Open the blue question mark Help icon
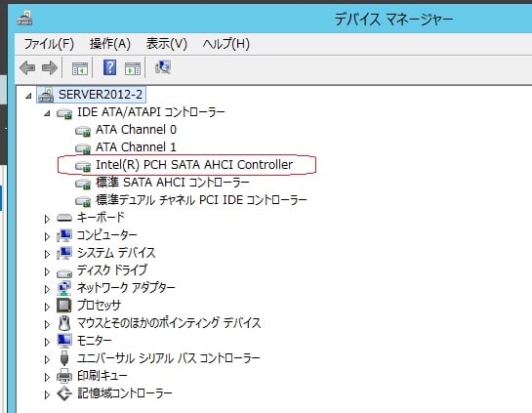Viewport: 532px width, 413px height. (110, 67)
